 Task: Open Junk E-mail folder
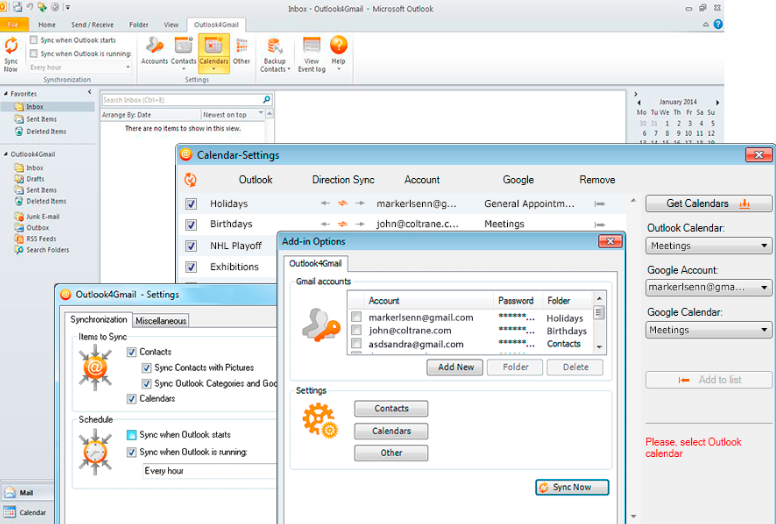[37, 216]
